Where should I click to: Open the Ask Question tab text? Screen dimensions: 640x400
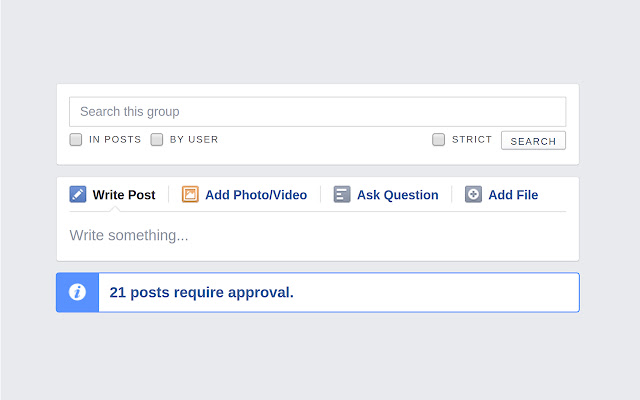(x=398, y=195)
